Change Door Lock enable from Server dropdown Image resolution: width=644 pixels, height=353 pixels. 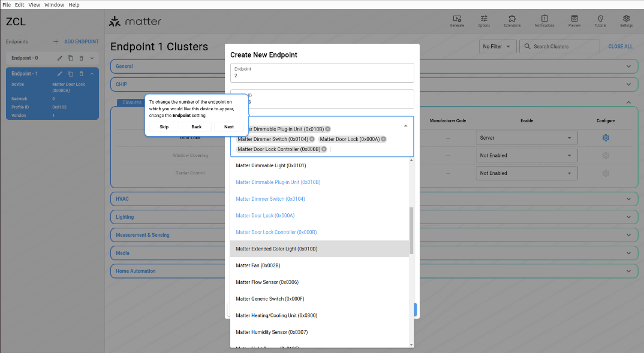(x=526, y=137)
